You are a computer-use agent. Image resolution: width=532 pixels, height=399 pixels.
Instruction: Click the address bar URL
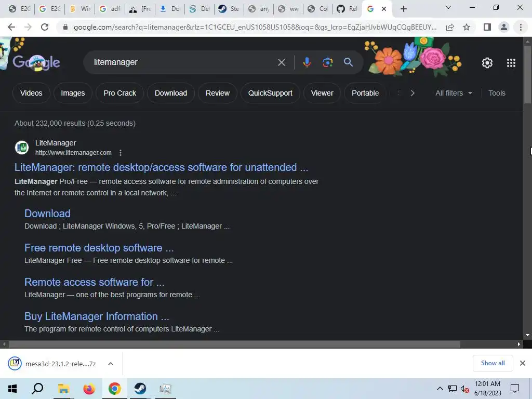(x=255, y=27)
